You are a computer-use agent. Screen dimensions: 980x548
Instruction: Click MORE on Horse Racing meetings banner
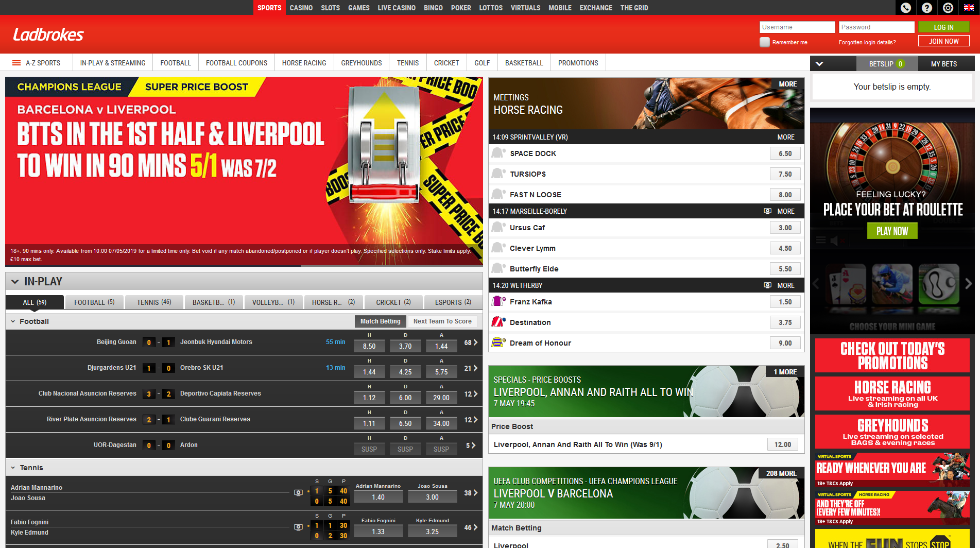[788, 84]
